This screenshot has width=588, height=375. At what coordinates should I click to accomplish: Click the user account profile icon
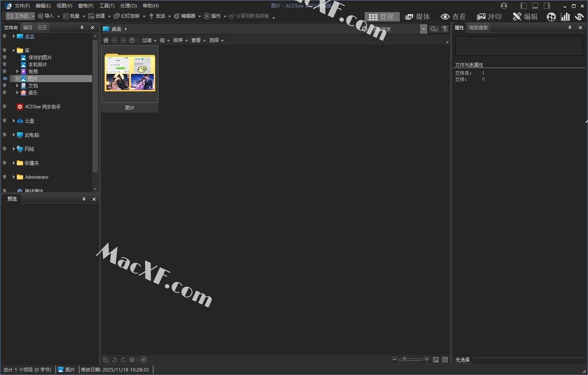click(504, 6)
